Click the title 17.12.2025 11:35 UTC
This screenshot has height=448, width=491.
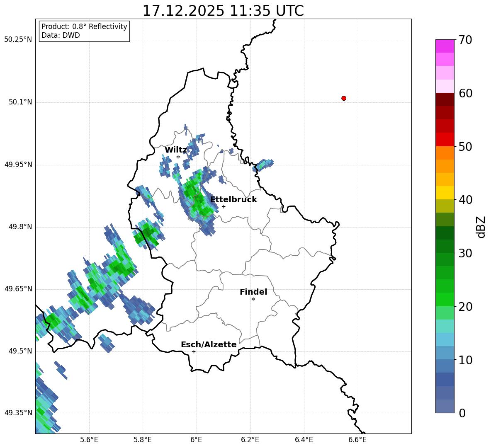pos(223,11)
